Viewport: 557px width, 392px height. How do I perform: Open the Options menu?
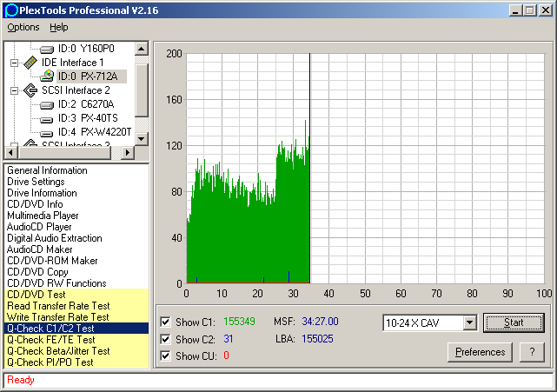pyautogui.click(x=23, y=27)
